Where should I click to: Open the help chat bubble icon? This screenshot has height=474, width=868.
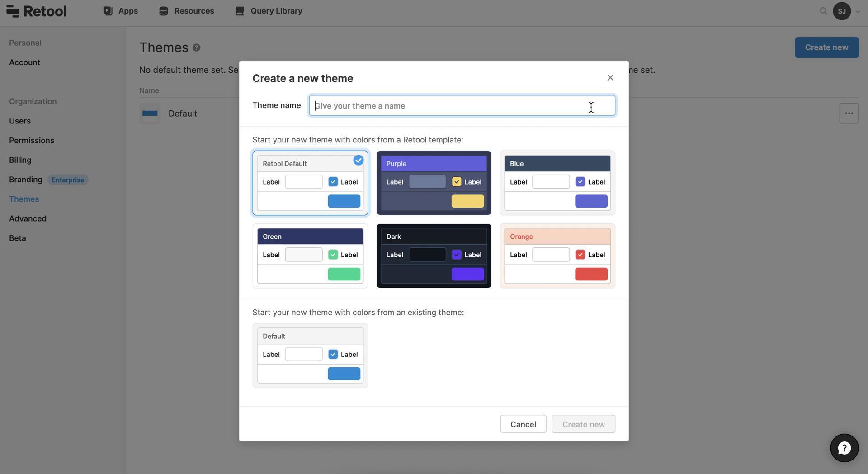coord(844,448)
